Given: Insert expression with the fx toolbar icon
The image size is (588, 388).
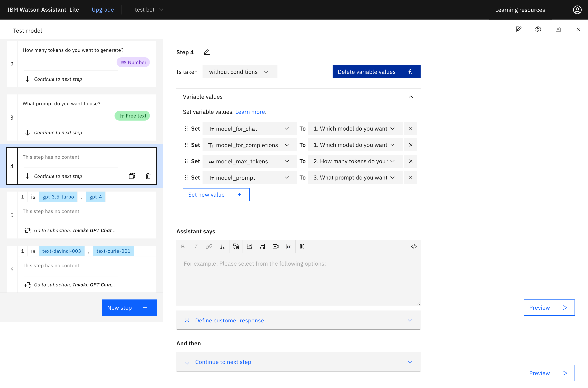Looking at the screenshot, I should point(222,246).
